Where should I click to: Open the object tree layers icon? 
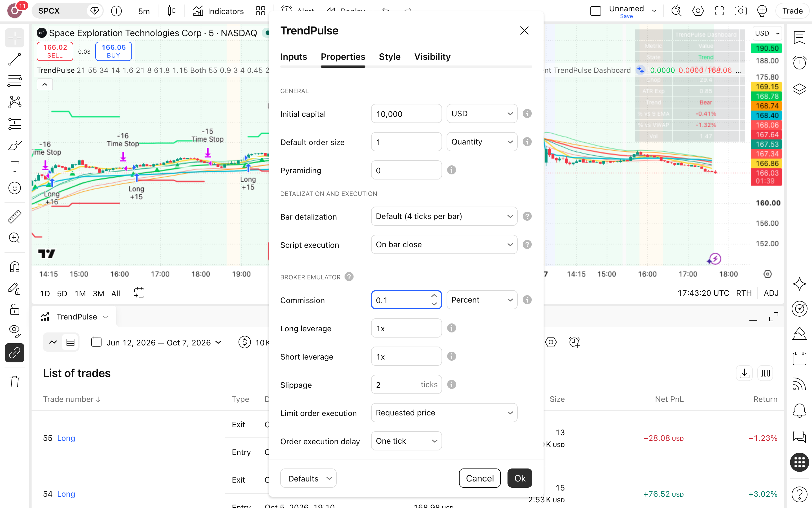pyautogui.click(x=800, y=89)
